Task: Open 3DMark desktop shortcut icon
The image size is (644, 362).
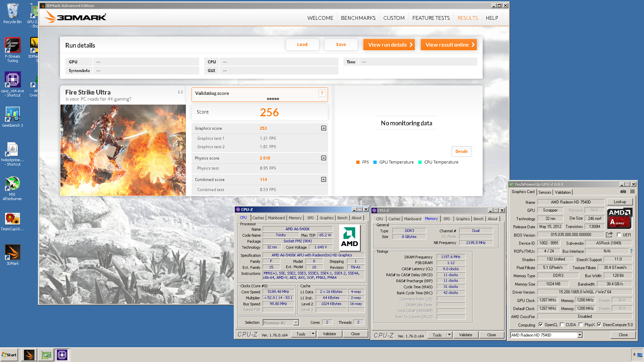Action: (12, 255)
